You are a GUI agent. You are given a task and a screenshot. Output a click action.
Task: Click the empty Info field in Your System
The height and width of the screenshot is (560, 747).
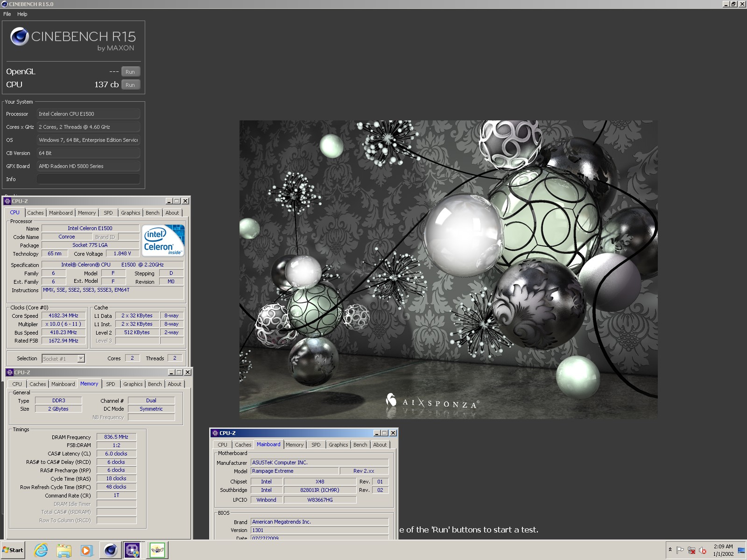click(88, 179)
